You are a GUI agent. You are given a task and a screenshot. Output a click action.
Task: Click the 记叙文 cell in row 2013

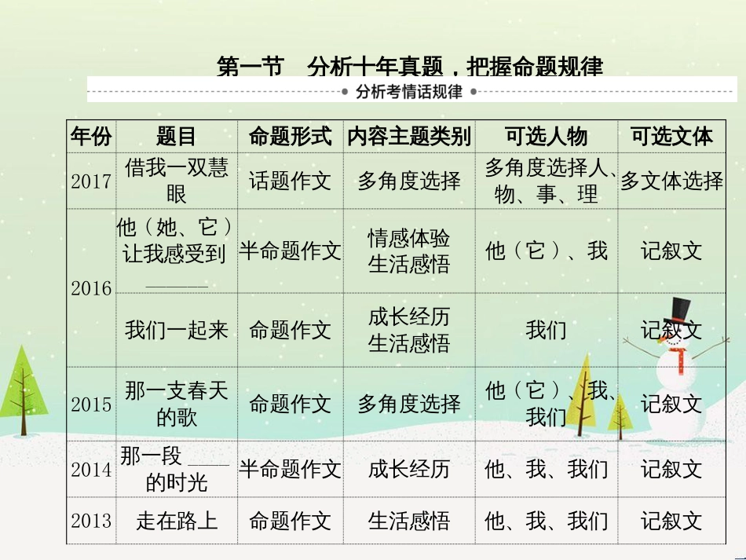click(671, 521)
